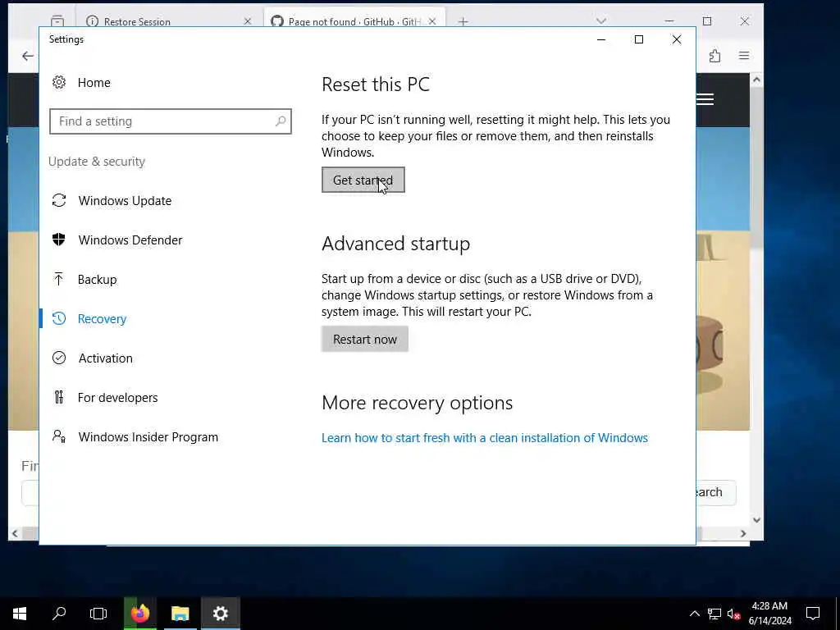Open Task View on the taskbar
Image resolution: width=840 pixels, height=630 pixels.
(x=98, y=614)
